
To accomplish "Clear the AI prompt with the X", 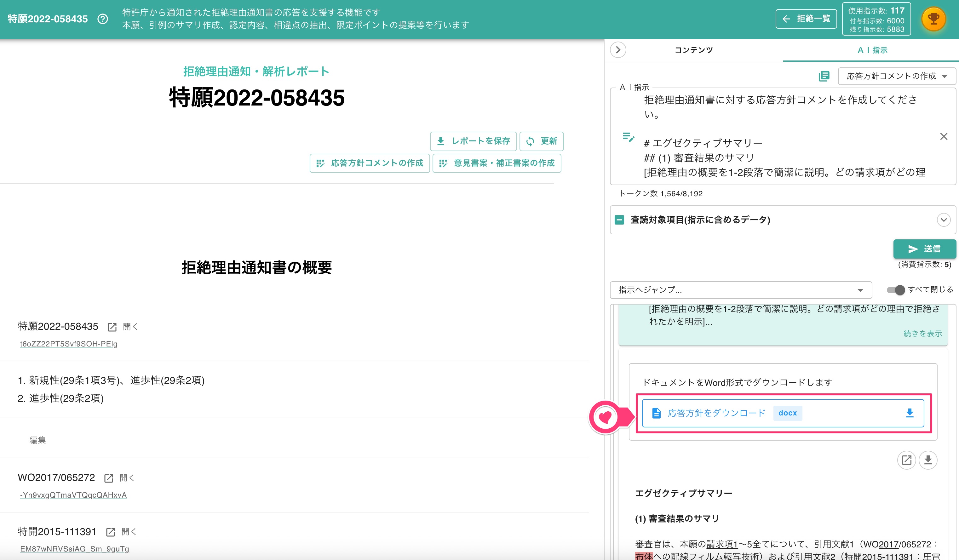I will tap(944, 136).
